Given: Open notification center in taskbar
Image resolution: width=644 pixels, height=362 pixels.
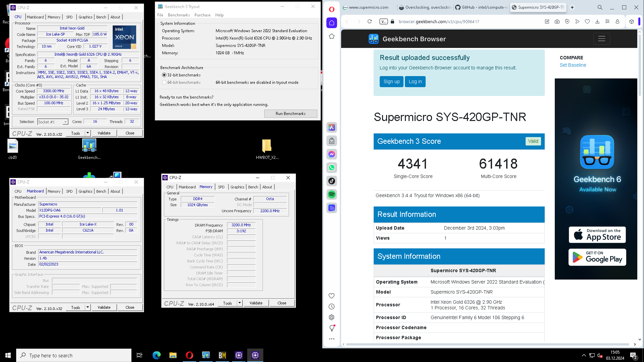Looking at the screenshot, I should pos(634,355).
